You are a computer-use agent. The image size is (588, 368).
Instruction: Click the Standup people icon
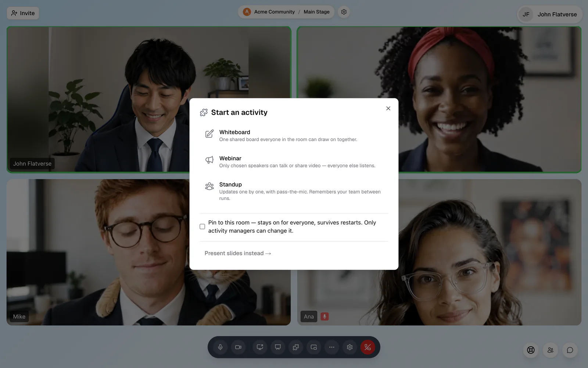[209, 186]
